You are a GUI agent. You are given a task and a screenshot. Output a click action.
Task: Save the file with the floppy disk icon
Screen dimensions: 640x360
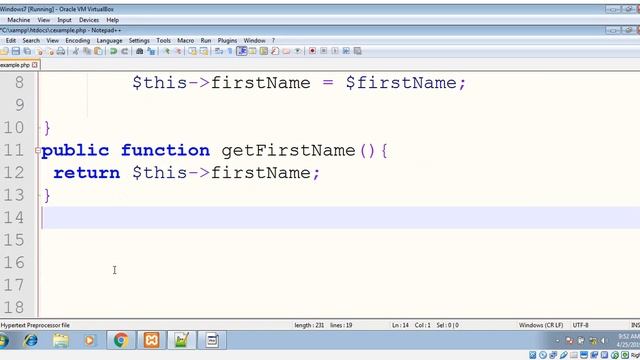16,51
